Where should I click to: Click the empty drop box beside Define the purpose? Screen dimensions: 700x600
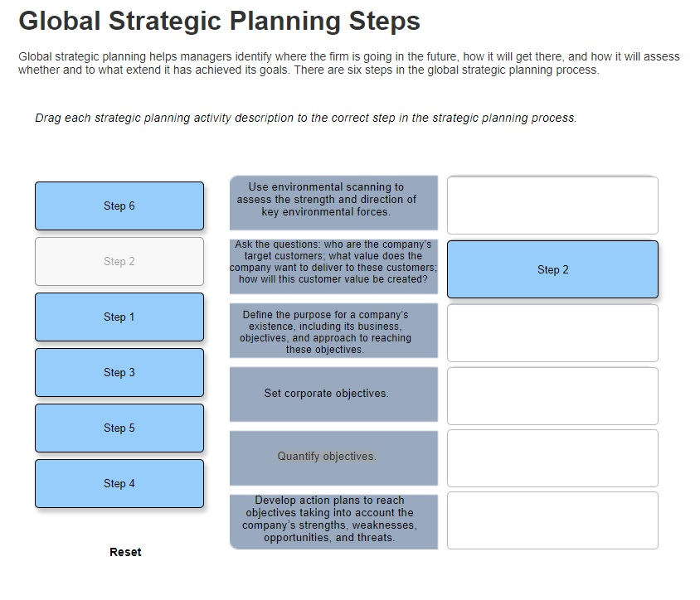click(552, 333)
